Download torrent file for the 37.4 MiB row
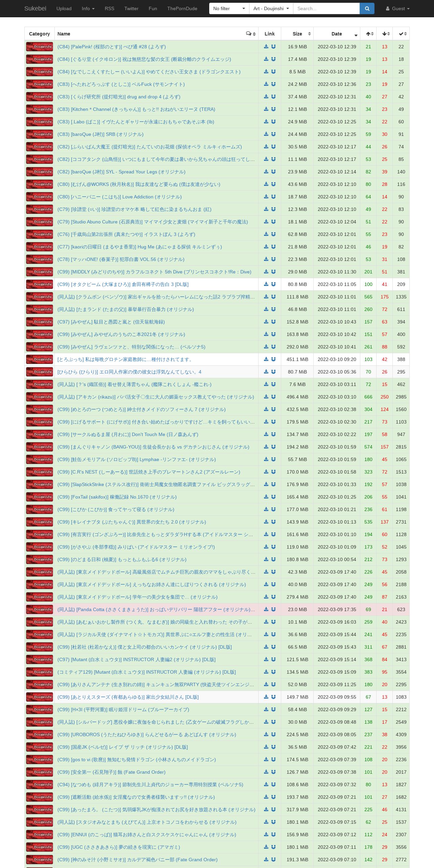The height and width of the screenshot is (868, 434). click(266, 97)
